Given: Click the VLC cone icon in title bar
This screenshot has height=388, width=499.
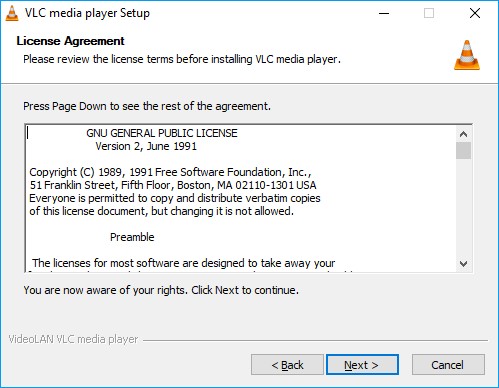Looking at the screenshot, I should click(x=12, y=13).
